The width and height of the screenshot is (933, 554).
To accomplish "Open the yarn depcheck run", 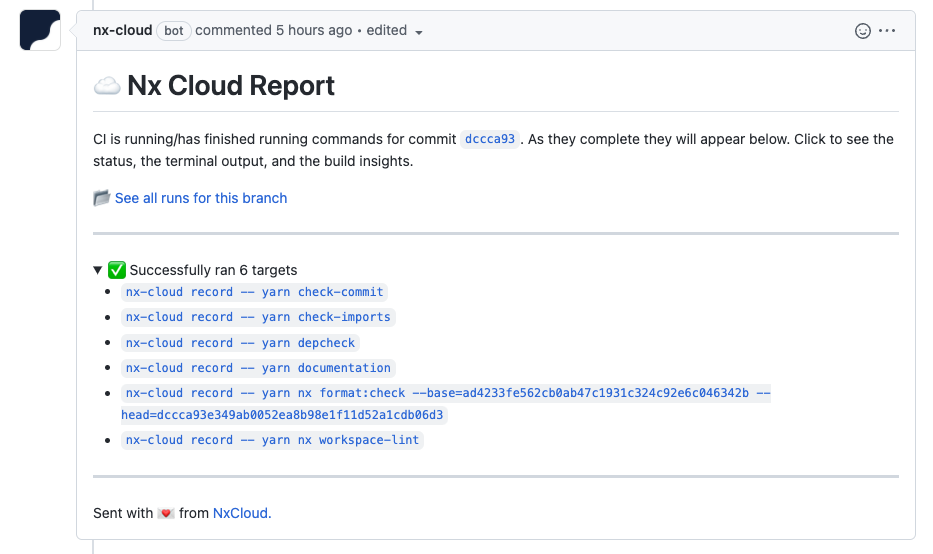I will [x=240, y=343].
